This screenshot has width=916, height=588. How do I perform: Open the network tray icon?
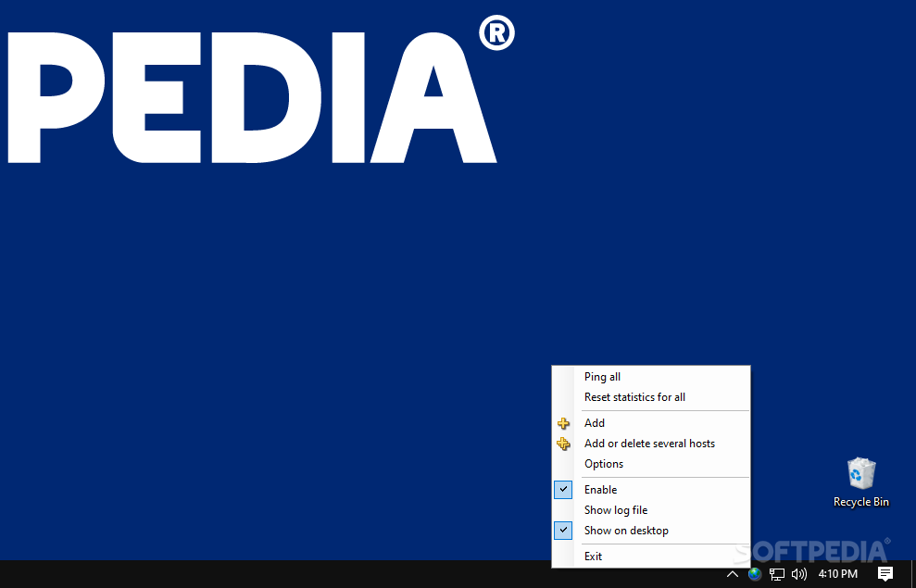point(776,574)
